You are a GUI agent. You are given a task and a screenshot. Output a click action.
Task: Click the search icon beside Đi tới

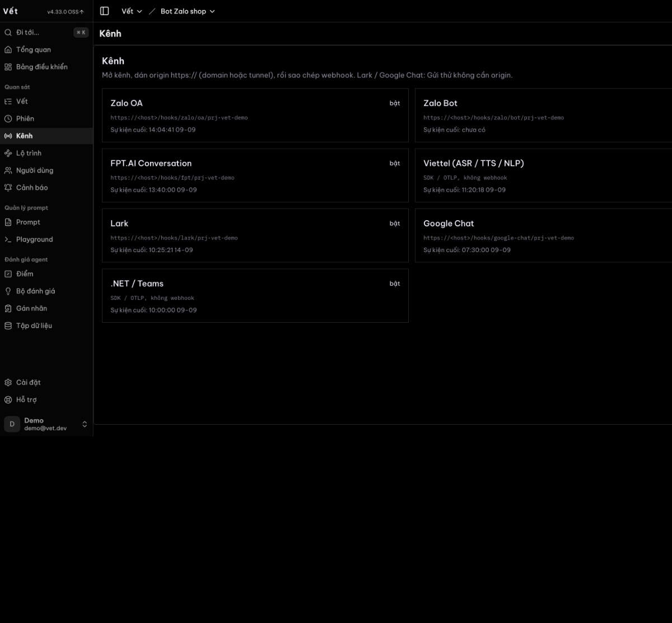[x=8, y=32]
